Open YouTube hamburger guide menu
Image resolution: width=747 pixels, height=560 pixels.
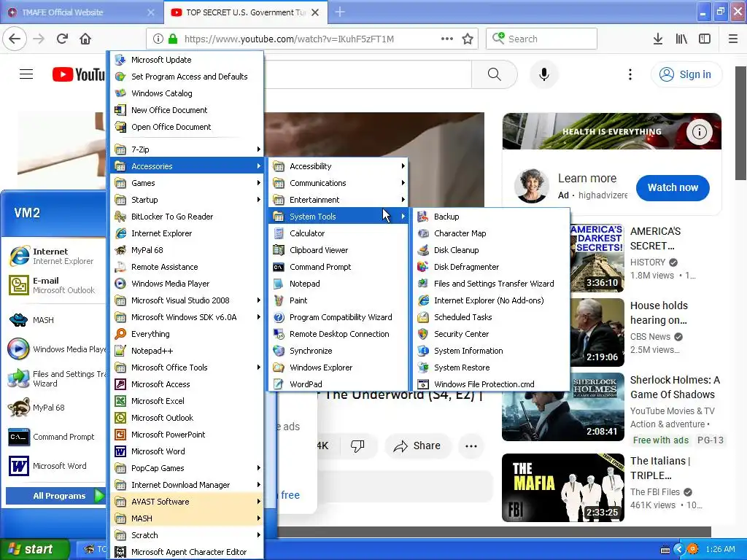point(26,74)
